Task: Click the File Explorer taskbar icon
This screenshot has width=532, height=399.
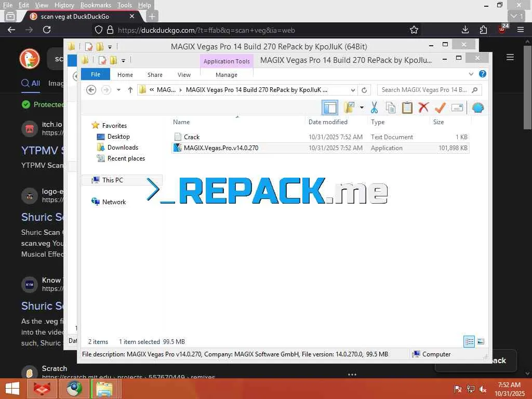Action: coord(104,389)
